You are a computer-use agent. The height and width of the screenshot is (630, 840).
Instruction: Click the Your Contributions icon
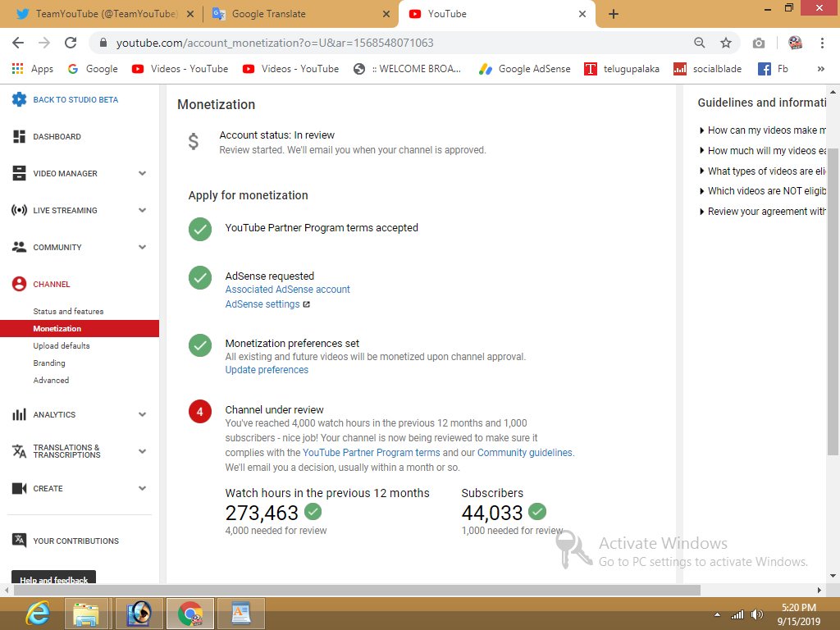tap(20, 540)
